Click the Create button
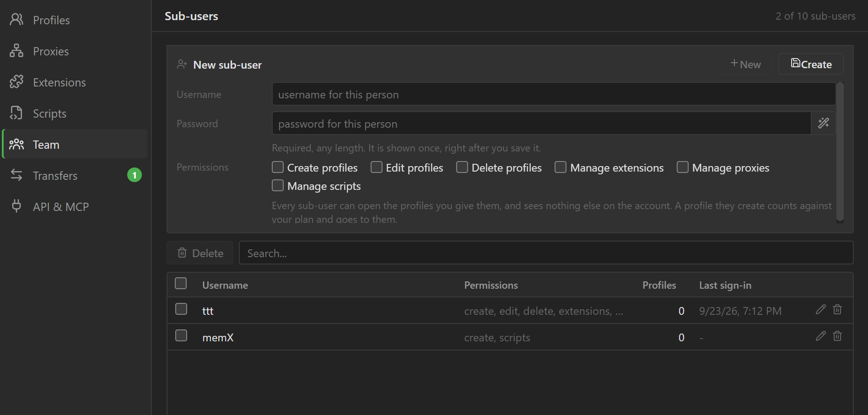 click(x=811, y=64)
